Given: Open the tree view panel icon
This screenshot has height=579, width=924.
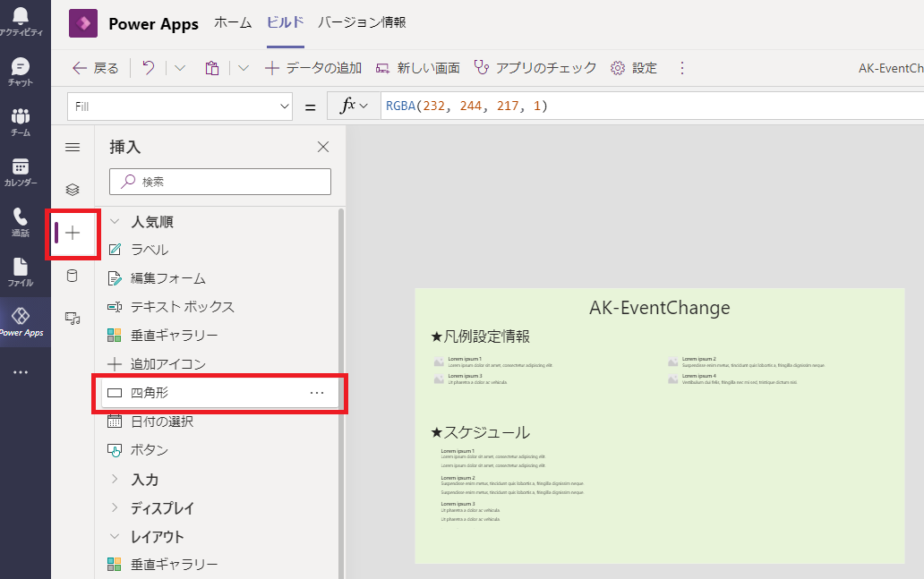Looking at the screenshot, I should [73, 189].
